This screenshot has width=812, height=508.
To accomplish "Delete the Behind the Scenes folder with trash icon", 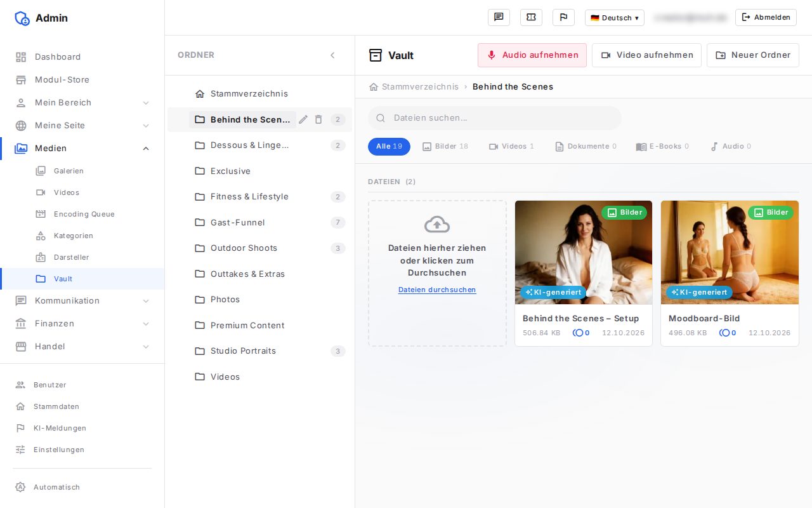I will (x=318, y=119).
